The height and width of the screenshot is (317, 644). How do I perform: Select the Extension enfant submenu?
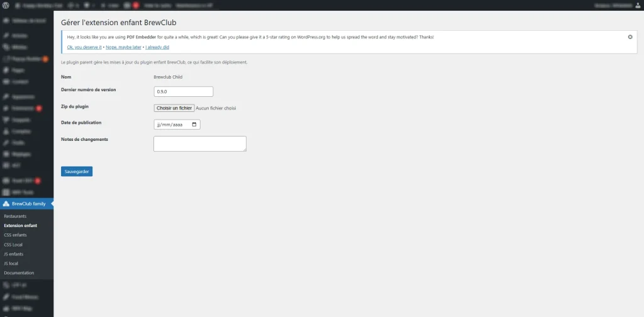point(21,225)
